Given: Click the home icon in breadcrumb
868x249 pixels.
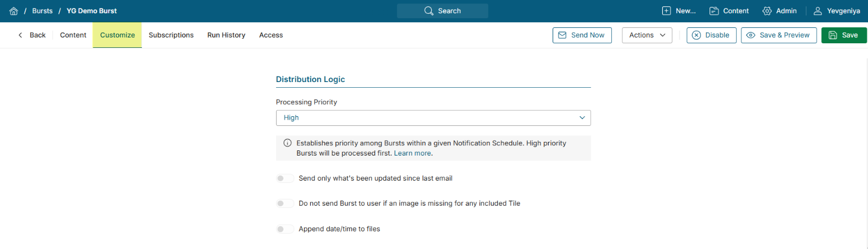Looking at the screenshot, I should (x=14, y=11).
